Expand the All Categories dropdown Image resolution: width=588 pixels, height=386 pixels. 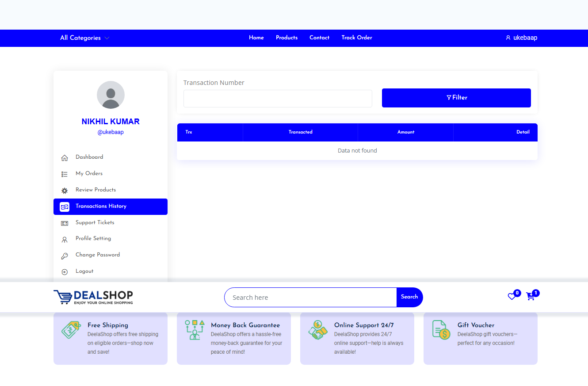pyautogui.click(x=84, y=38)
